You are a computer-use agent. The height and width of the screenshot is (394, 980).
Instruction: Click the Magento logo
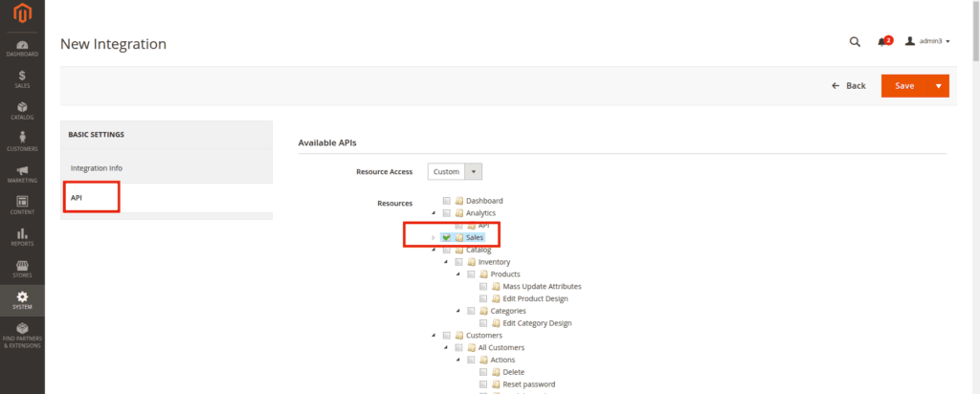click(x=22, y=13)
